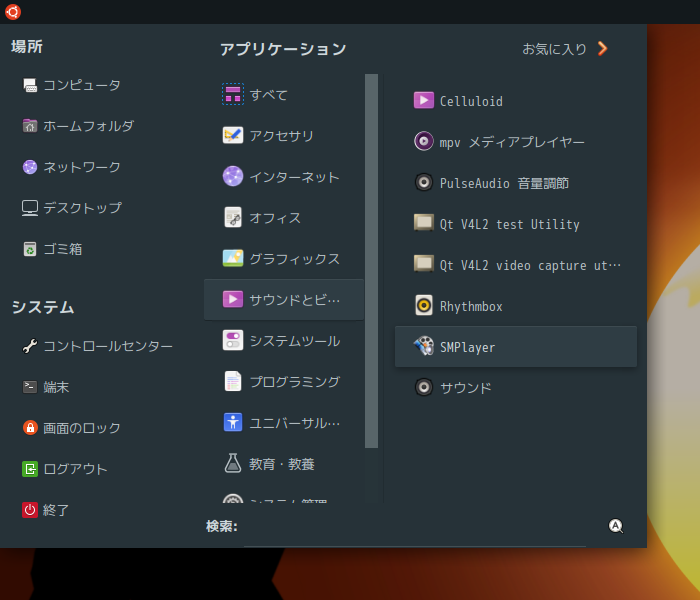
Task: Select the システムツール category
Action: click(284, 341)
